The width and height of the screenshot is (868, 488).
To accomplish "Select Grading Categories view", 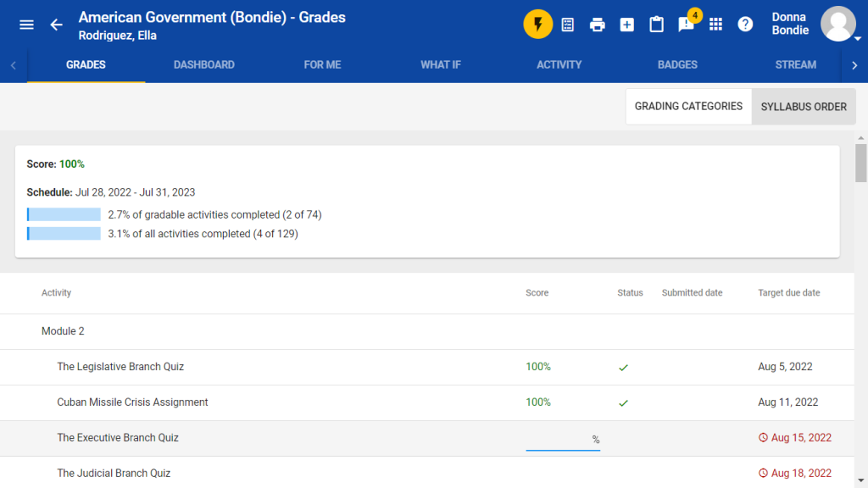I will pos(688,107).
